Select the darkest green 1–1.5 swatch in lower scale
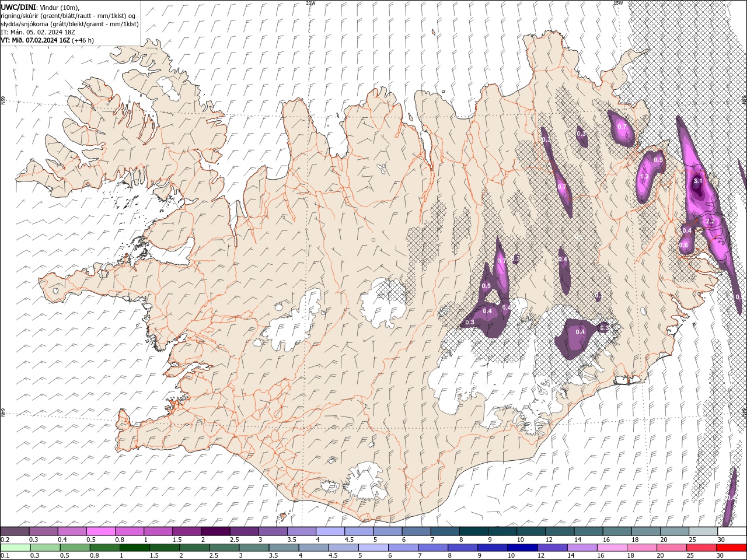Viewport: 747px width, 560px height. (135, 548)
